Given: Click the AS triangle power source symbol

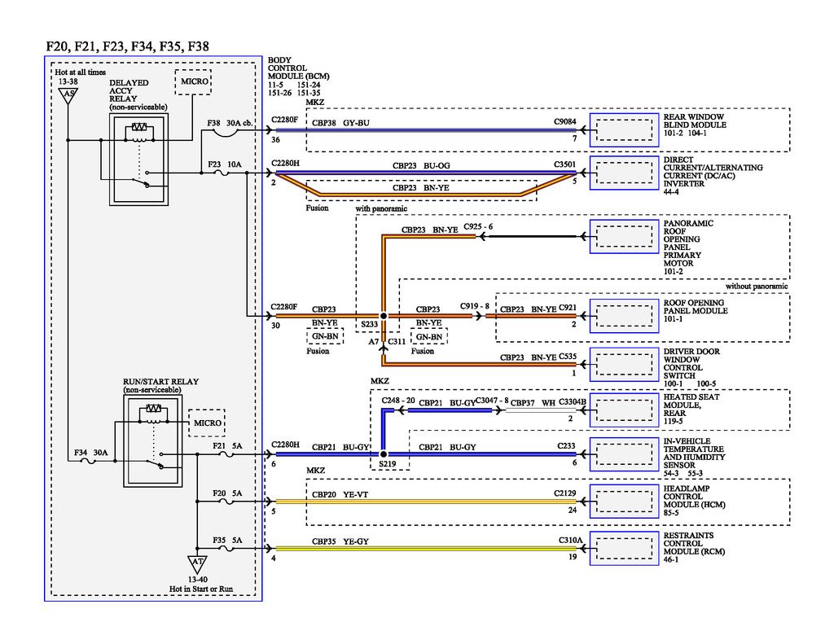Looking at the screenshot, I should point(69,96).
